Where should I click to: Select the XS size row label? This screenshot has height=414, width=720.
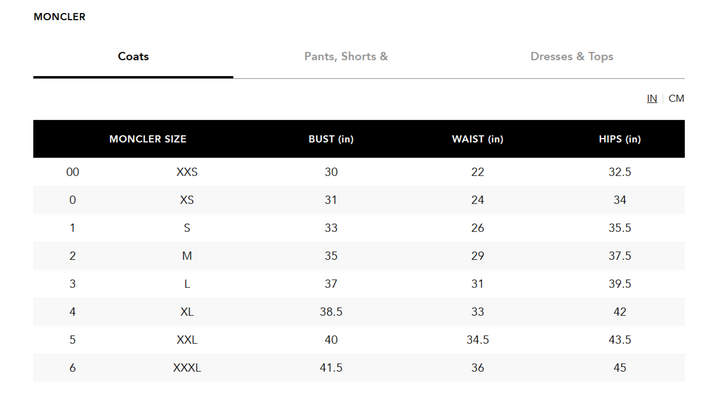click(x=187, y=200)
